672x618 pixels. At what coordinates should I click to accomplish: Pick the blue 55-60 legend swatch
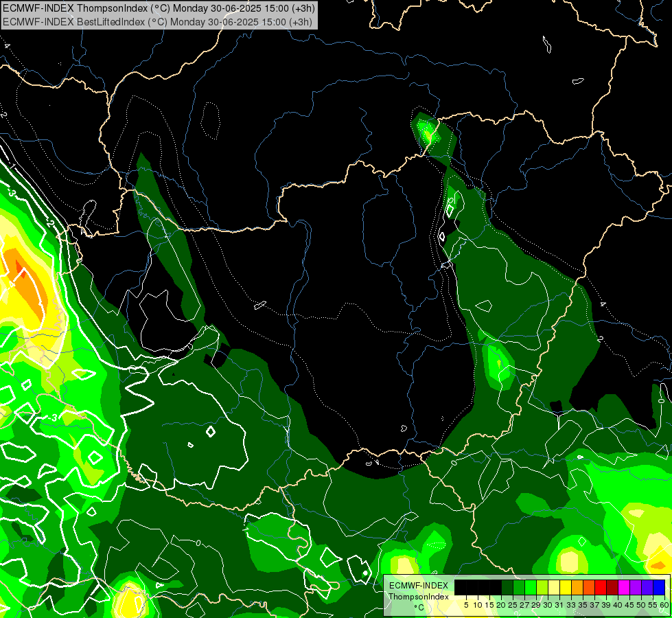coord(659,588)
